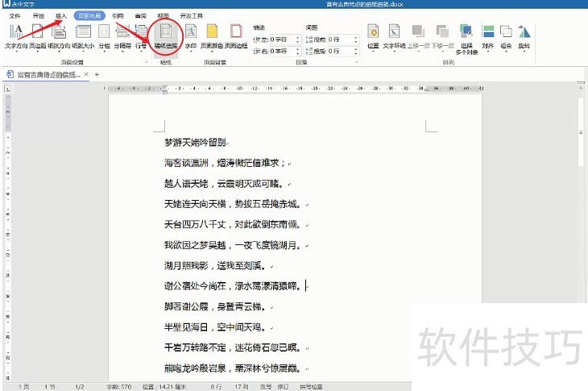Toggle 改写 overwrite mode in status bar
The image size is (588, 391).
266,386
